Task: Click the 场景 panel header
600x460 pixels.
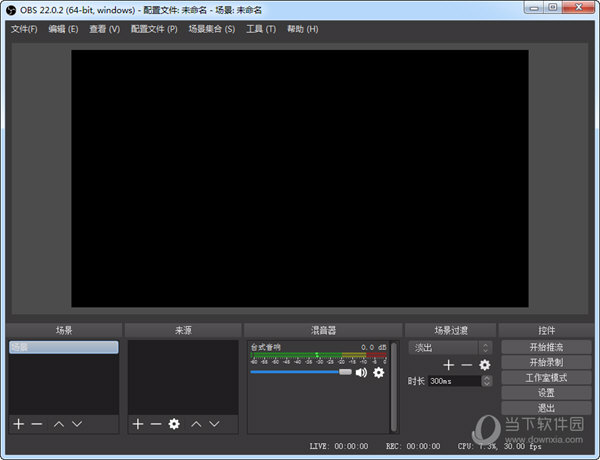Action: tap(64, 330)
